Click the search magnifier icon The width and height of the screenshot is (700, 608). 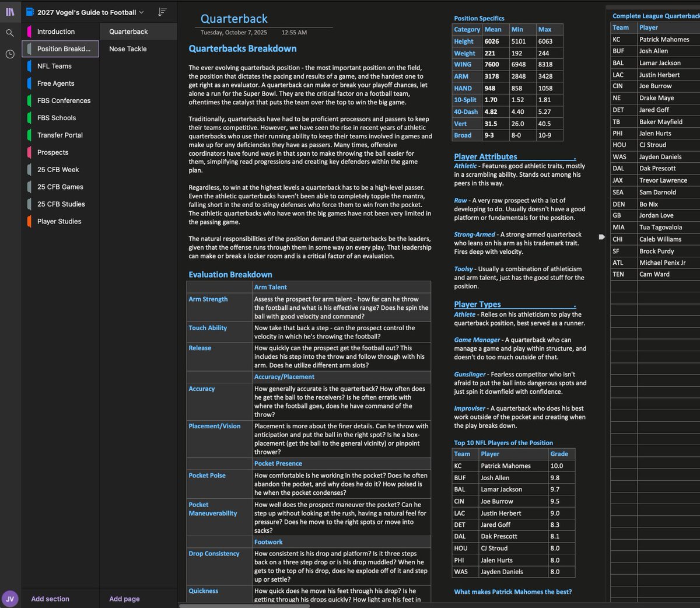click(x=10, y=33)
